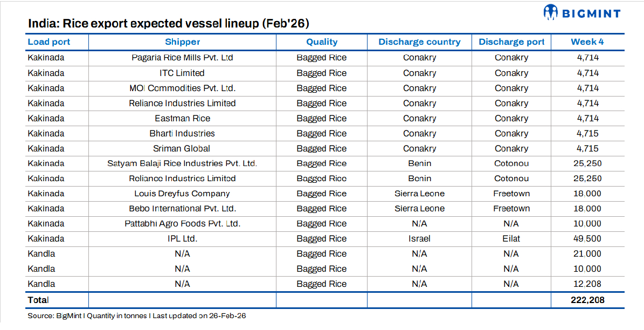Click the ITC Limited shipper cell

[x=182, y=73]
